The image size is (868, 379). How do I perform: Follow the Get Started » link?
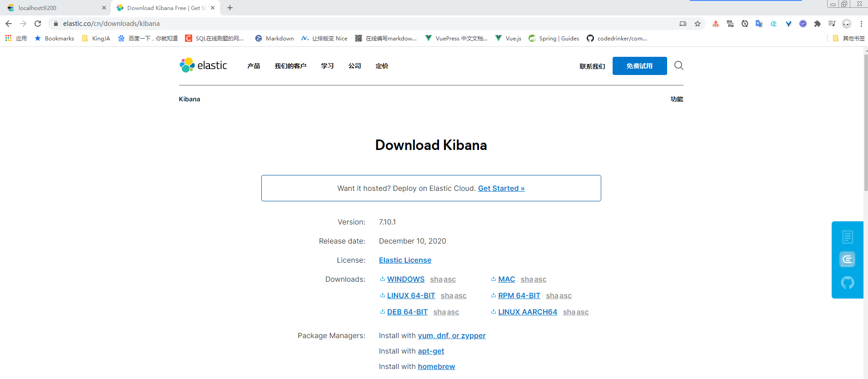501,188
